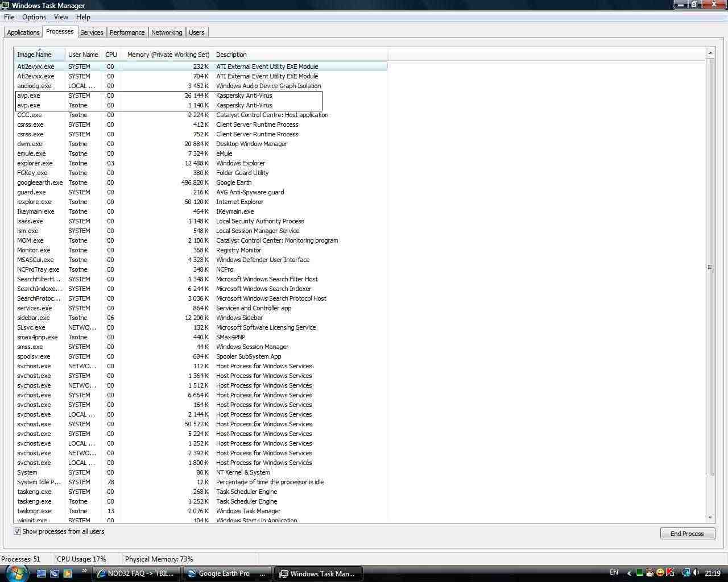This screenshot has height=582, width=728.
Task: Select the iexplore.exe process
Action: pos(201,202)
